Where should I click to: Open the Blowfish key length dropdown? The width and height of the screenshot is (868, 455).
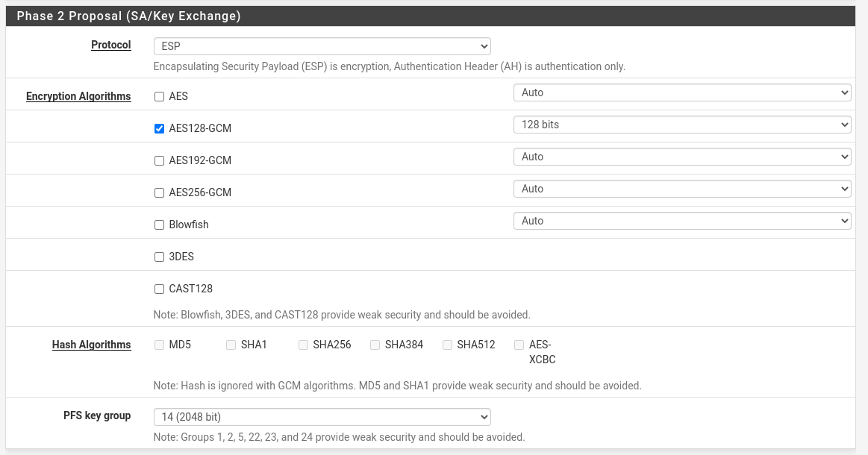681,220
